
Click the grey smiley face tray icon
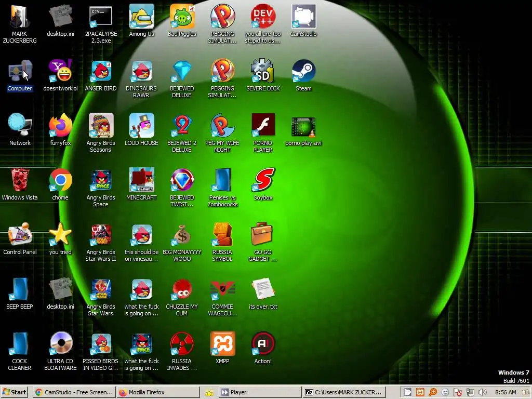click(445, 393)
